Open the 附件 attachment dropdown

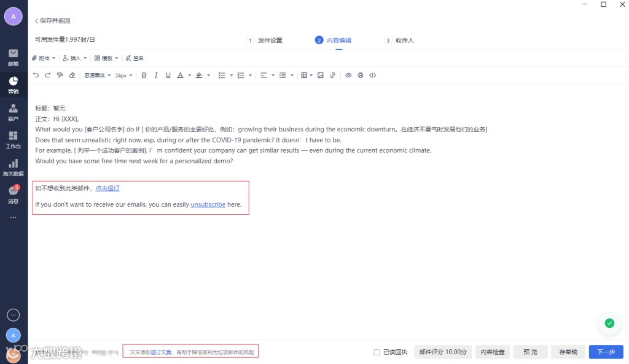(x=44, y=58)
